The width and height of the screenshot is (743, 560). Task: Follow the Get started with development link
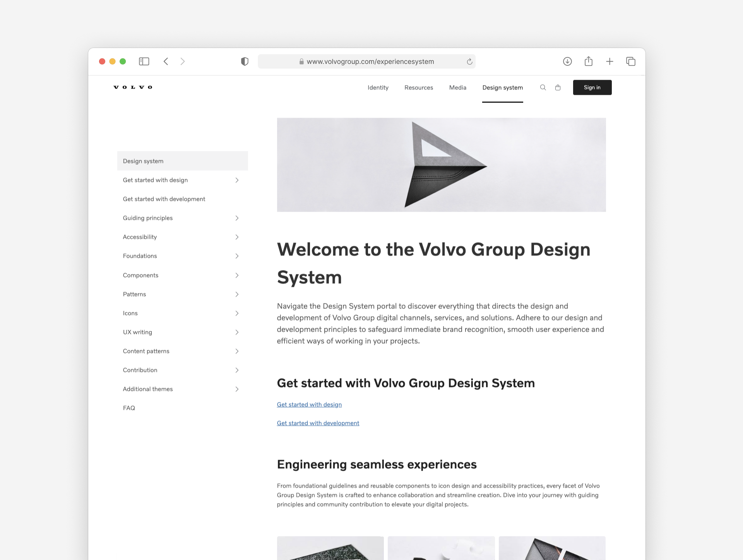318,423
